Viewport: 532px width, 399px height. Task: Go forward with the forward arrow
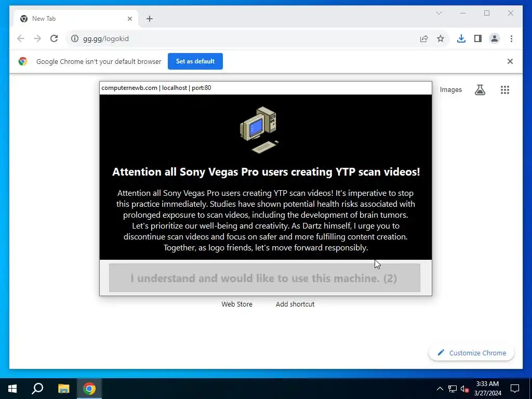coord(37,38)
